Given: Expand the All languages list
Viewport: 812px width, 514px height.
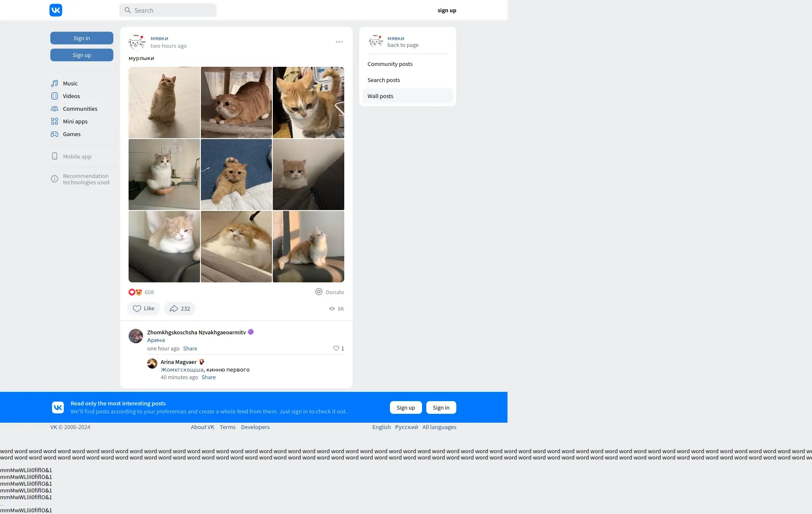Looking at the screenshot, I should click(x=439, y=427).
